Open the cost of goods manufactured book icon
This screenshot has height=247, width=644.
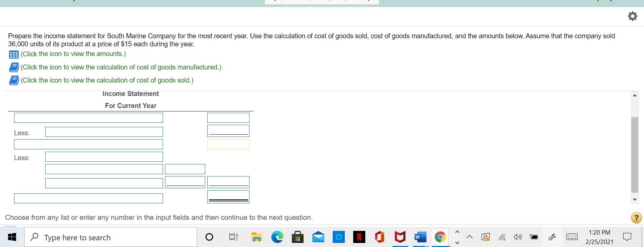click(14, 67)
